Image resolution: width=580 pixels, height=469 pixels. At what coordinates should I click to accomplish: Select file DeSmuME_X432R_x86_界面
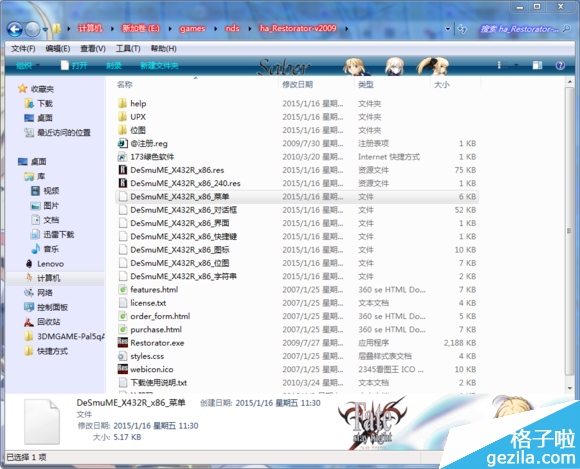(x=297, y=223)
